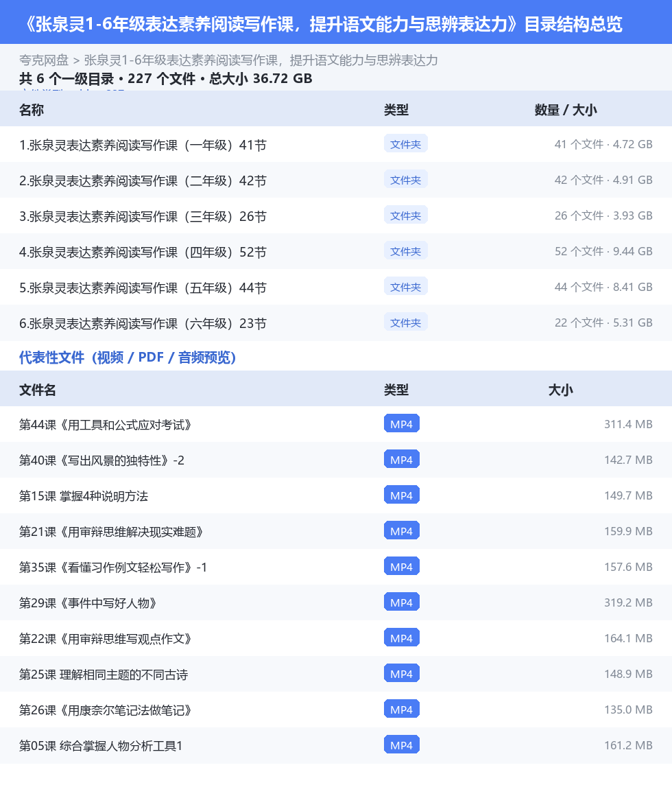Click the MP4 badge for 第15课
Image resolution: width=672 pixels, height=785 pixels.
[402, 495]
